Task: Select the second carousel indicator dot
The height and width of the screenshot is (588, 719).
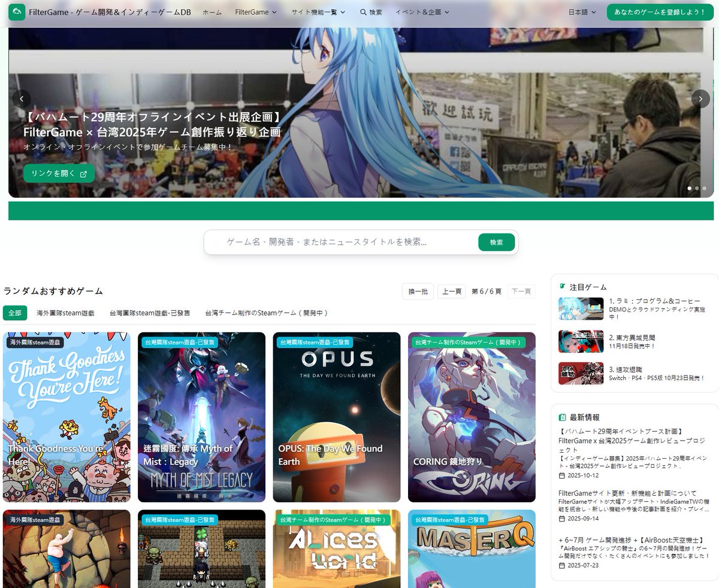Action: [x=696, y=188]
